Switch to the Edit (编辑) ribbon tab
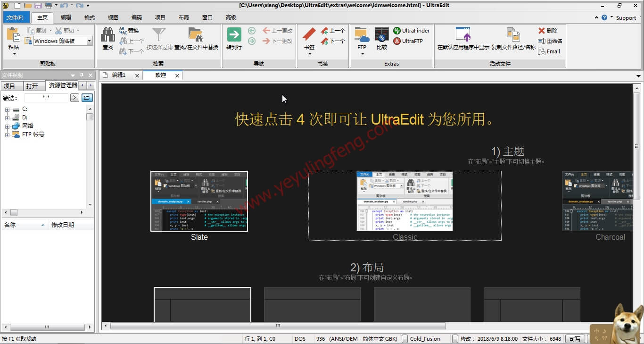This screenshot has height=344, width=644. click(x=66, y=17)
